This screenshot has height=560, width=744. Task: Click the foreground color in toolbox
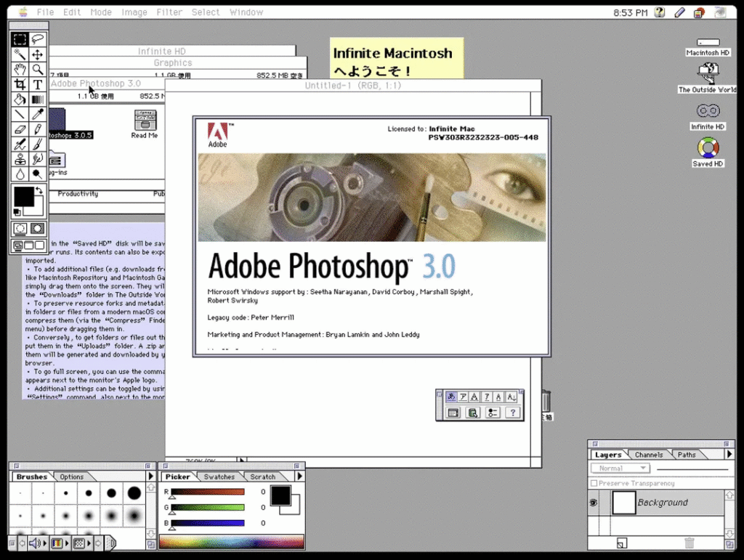[x=23, y=197]
